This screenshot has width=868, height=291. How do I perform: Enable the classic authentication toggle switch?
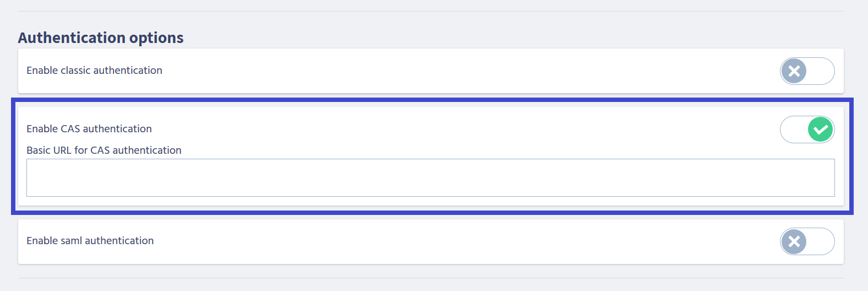[807, 71]
